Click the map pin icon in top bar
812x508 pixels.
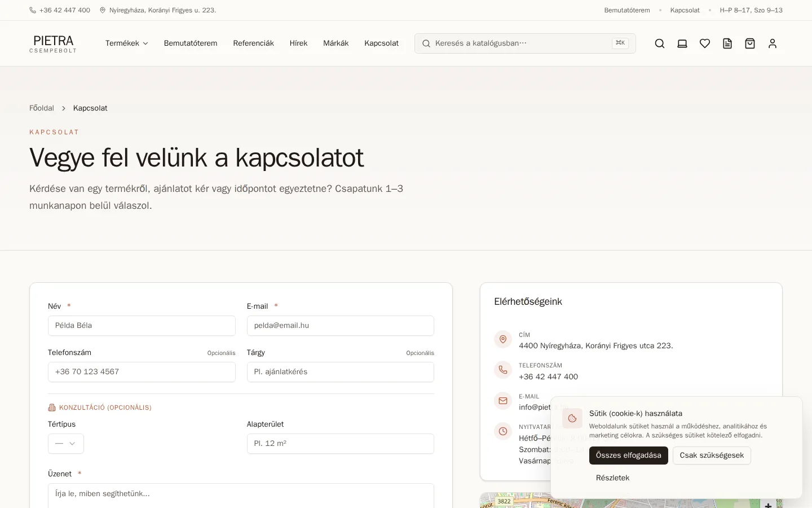(103, 10)
